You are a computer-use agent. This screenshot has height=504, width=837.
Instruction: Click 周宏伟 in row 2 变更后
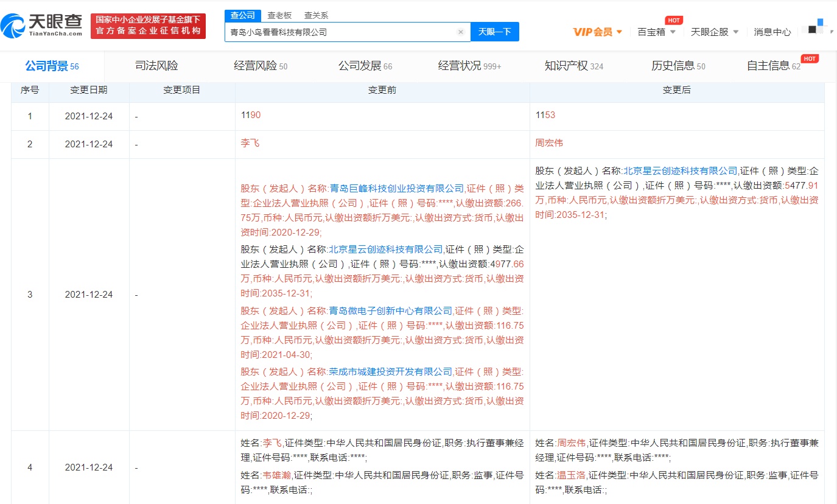pyautogui.click(x=549, y=143)
